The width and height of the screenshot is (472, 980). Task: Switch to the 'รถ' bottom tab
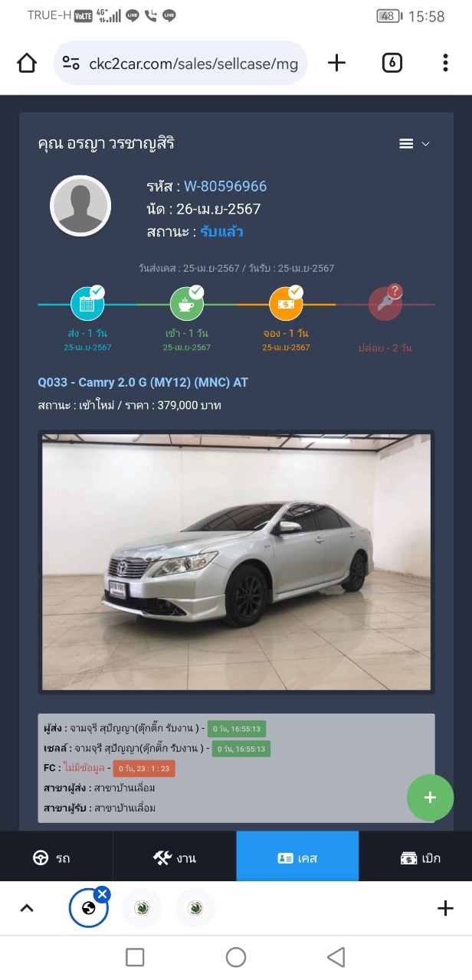(57, 857)
